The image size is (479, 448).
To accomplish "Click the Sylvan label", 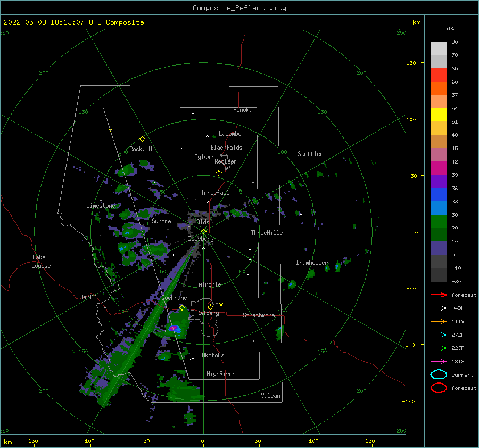I will pos(204,157).
